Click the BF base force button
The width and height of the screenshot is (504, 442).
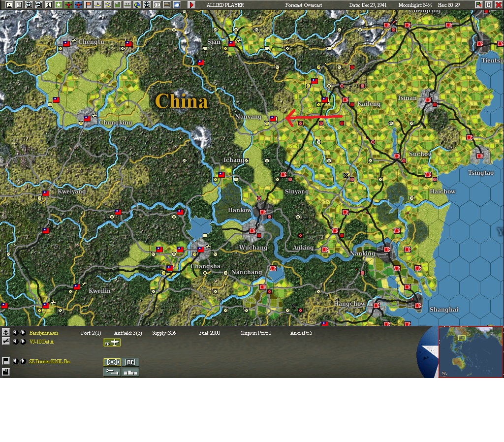(130, 362)
